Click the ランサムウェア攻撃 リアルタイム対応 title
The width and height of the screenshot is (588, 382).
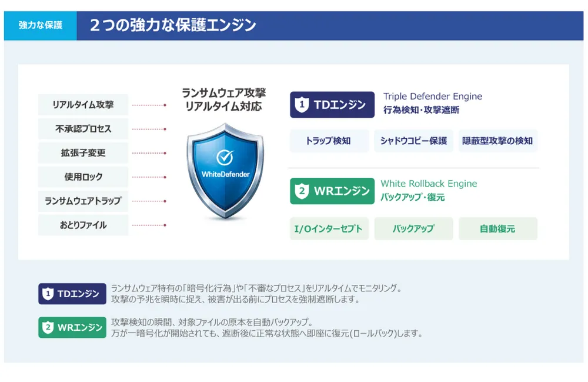pos(224,99)
